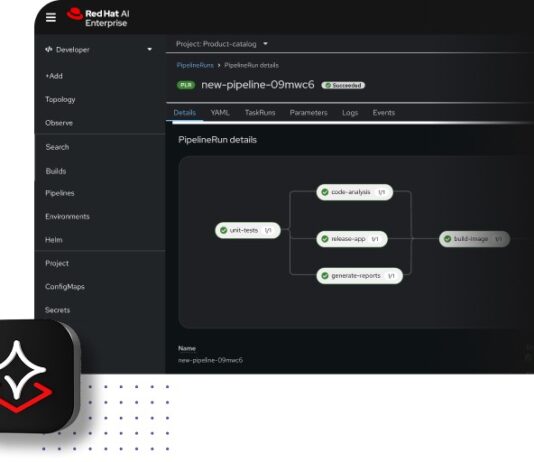The width and height of the screenshot is (534, 462).
Task: Go to Topology in the sidebar
Action: [60, 99]
